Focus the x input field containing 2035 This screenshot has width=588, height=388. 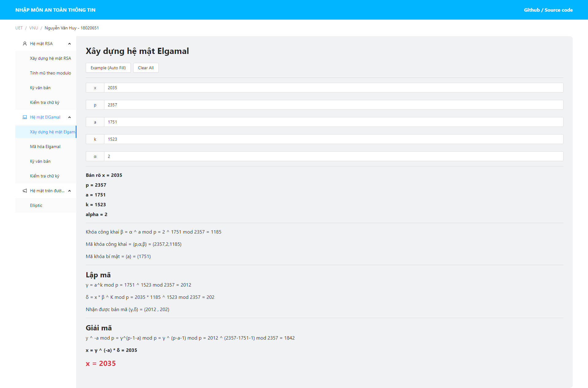tap(333, 88)
